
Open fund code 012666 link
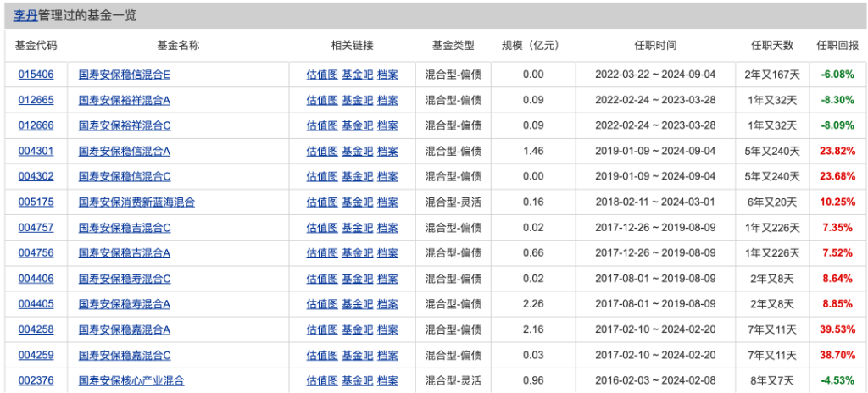tap(36, 125)
